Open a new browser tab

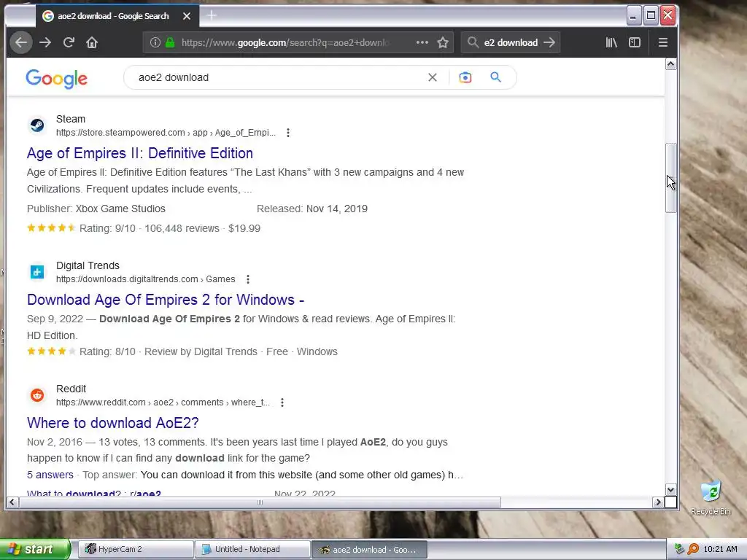tap(212, 16)
